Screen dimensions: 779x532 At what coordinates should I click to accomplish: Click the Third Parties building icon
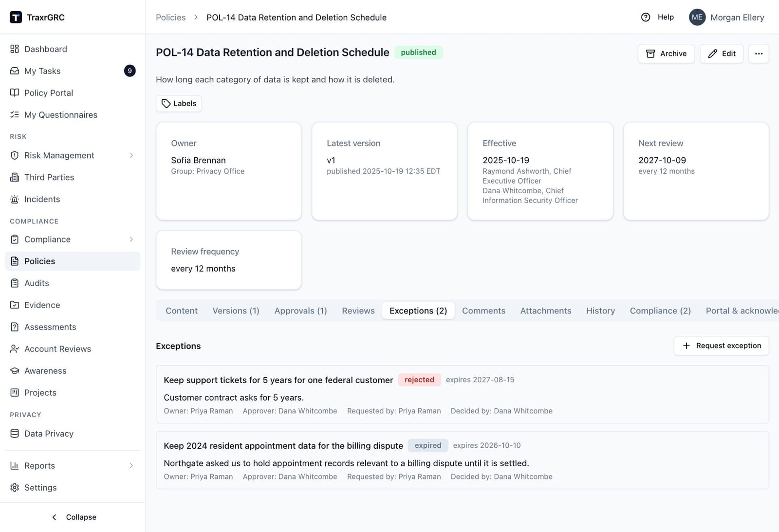click(15, 177)
